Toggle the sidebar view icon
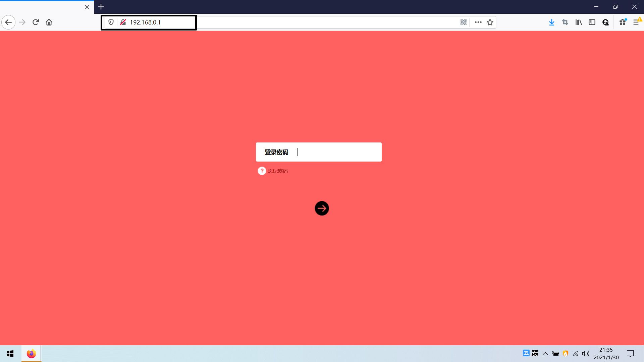The image size is (644, 362). tap(592, 22)
